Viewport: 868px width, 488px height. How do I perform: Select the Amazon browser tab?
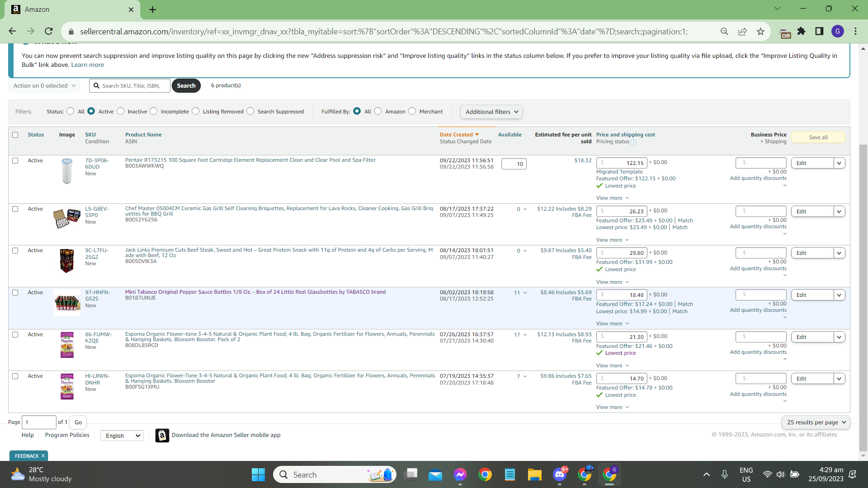pos(72,9)
